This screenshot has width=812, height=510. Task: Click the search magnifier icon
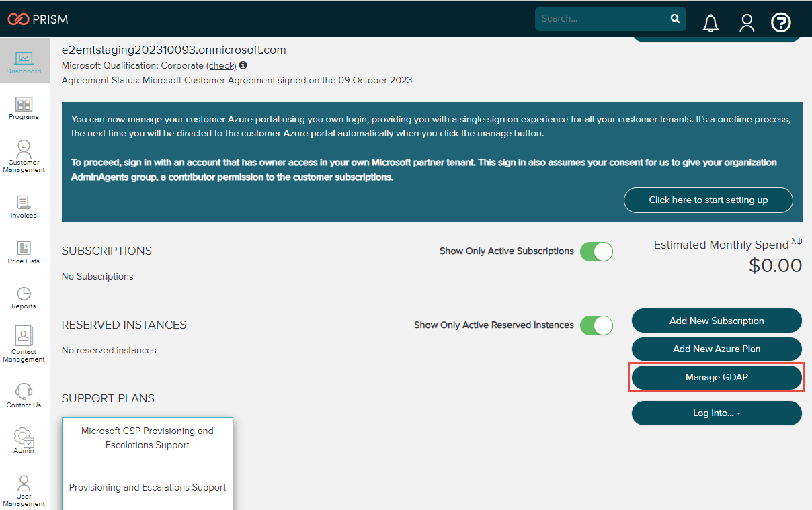click(675, 19)
